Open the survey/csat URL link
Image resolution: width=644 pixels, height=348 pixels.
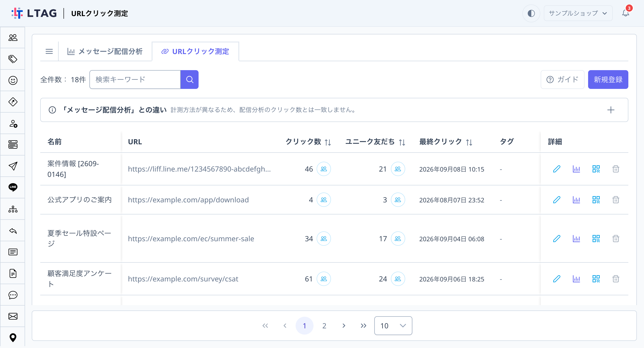[183, 279]
